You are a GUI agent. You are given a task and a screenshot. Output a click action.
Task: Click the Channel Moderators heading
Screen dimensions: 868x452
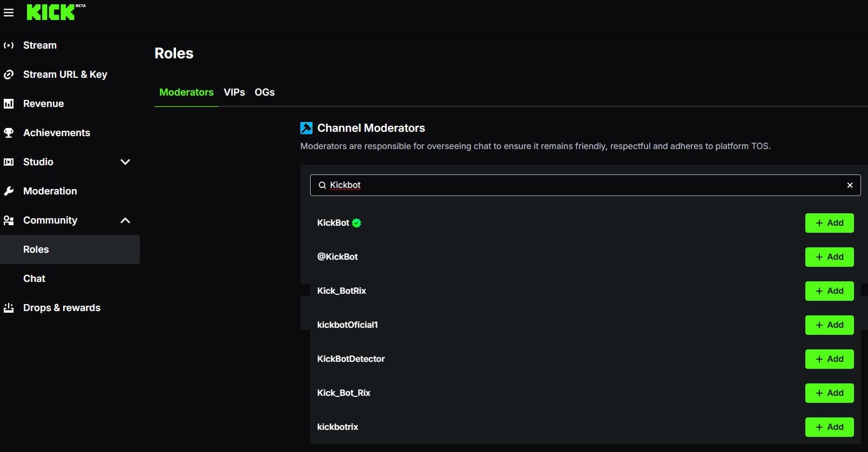point(371,128)
